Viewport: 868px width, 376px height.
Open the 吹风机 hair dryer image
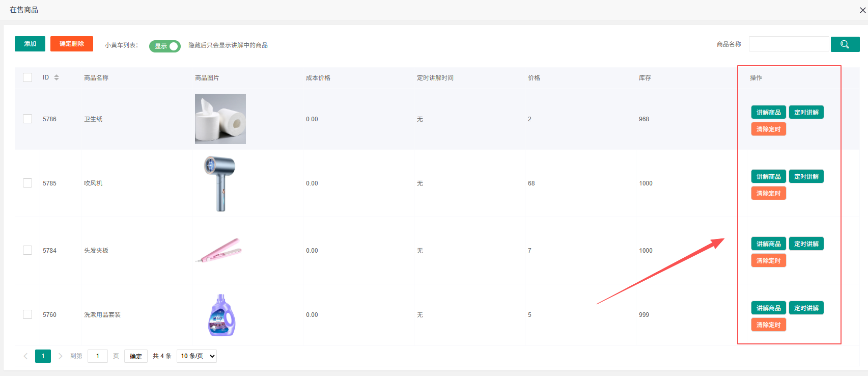coord(220,183)
